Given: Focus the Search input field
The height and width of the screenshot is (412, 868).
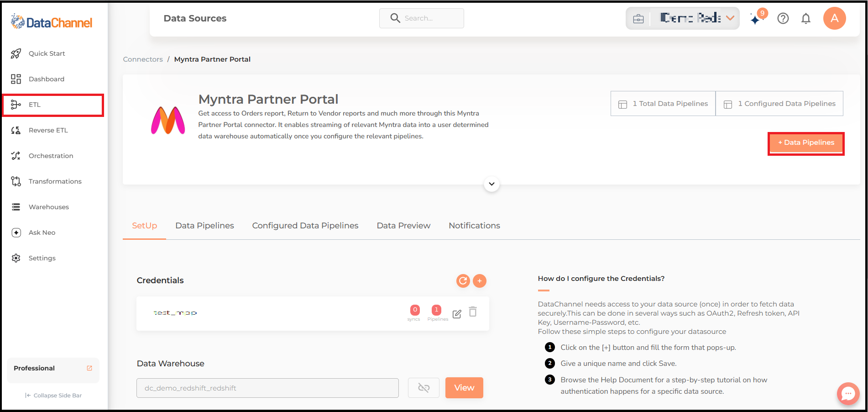Looking at the screenshot, I should pos(422,18).
